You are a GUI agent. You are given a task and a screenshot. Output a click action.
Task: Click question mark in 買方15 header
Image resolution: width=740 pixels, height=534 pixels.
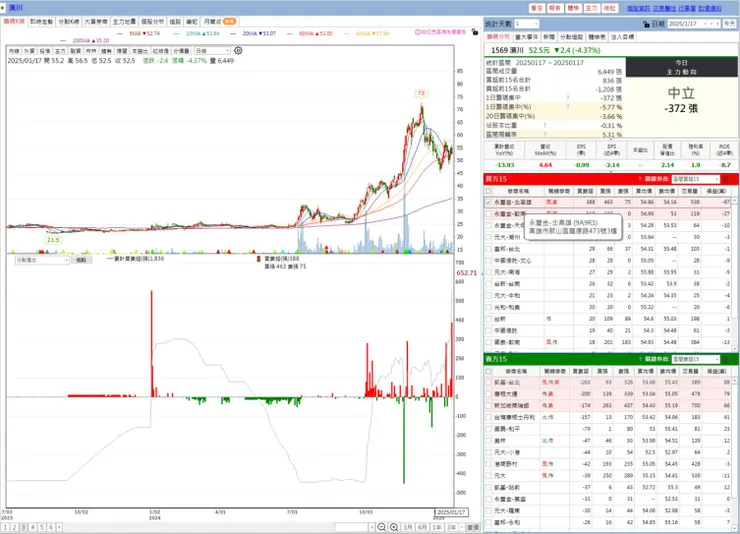coord(640,179)
